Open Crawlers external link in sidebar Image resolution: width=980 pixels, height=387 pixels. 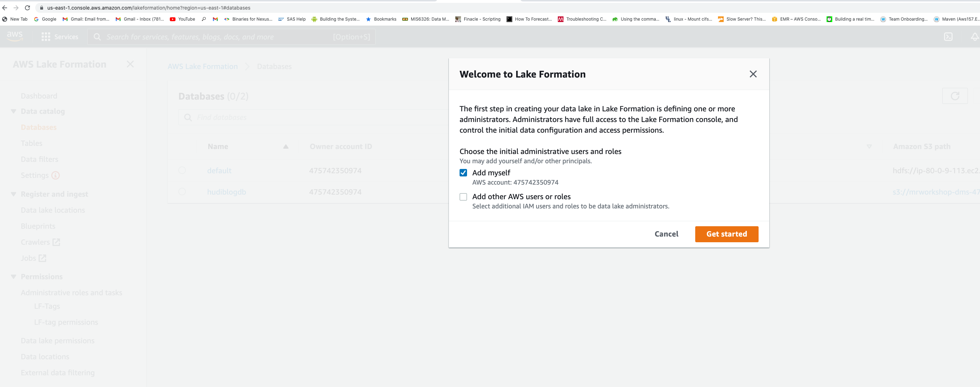point(56,242)
